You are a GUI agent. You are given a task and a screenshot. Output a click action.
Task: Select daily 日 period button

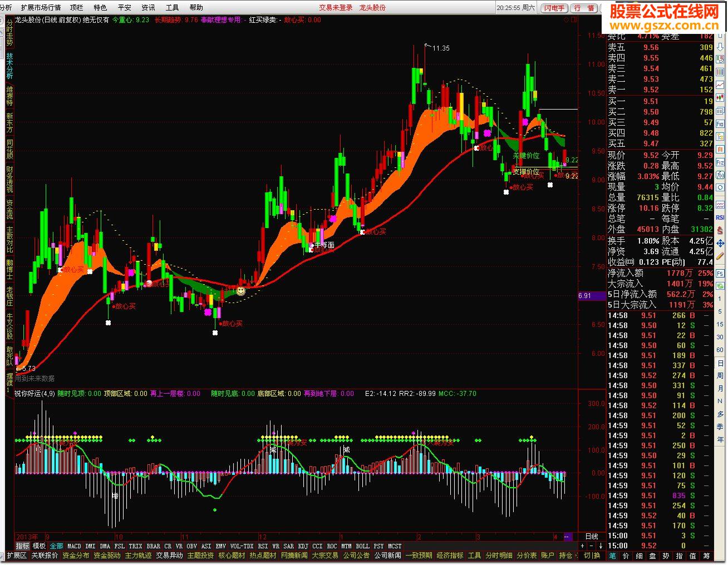(720, 363)
